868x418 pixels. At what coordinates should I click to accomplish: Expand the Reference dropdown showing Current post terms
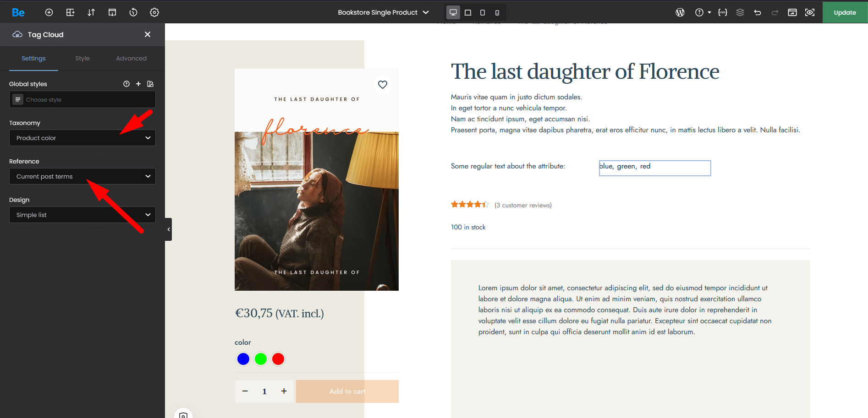click(82, 176)
